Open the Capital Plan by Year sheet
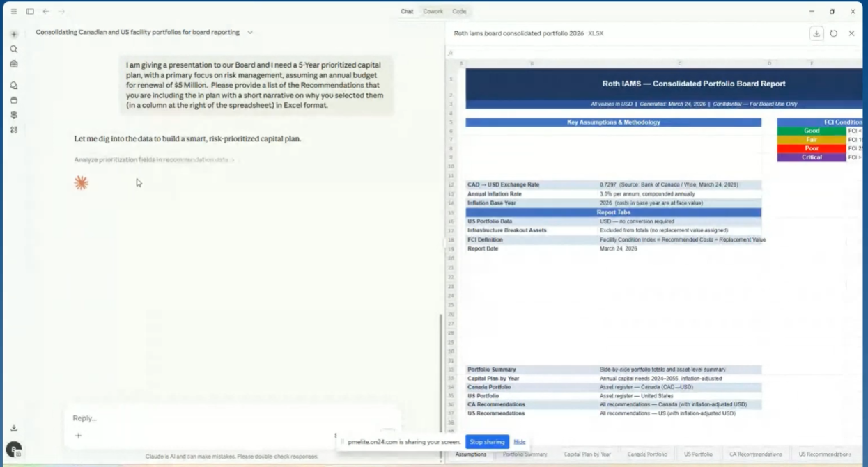Screen dimensions: 868x467 (587, 454)
